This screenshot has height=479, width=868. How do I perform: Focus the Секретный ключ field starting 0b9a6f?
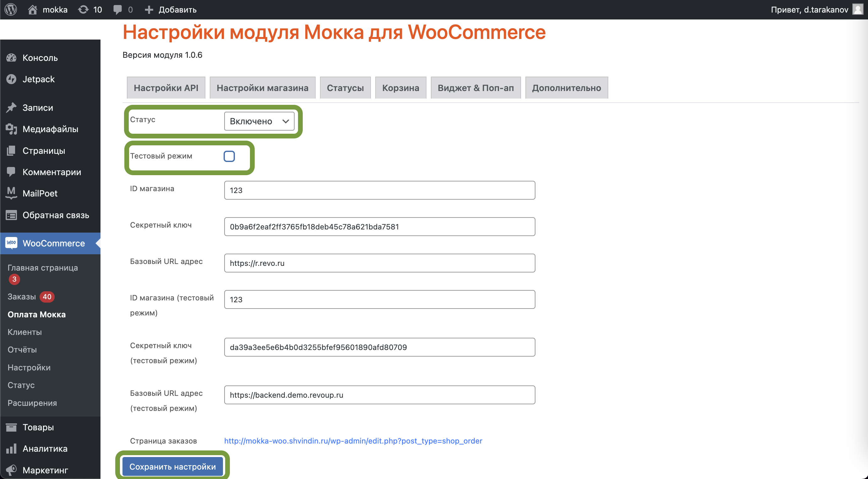[379, 227]
